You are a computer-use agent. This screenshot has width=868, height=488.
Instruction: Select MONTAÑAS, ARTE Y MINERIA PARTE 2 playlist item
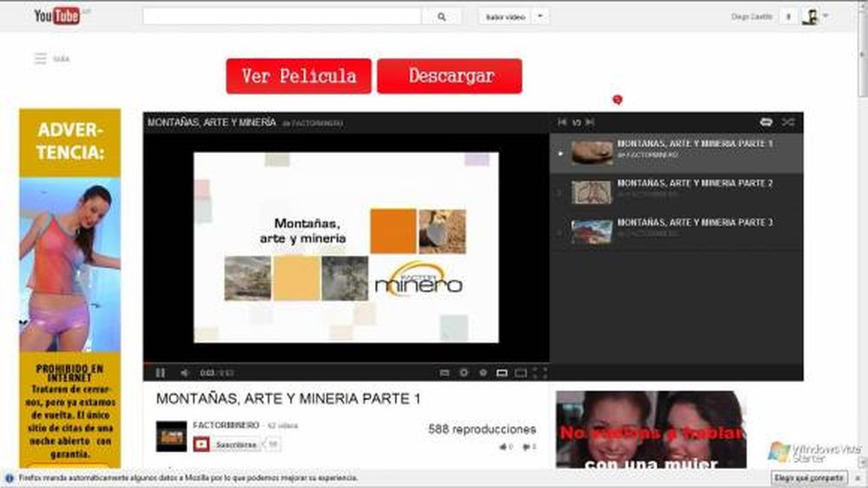pos(676,192)
